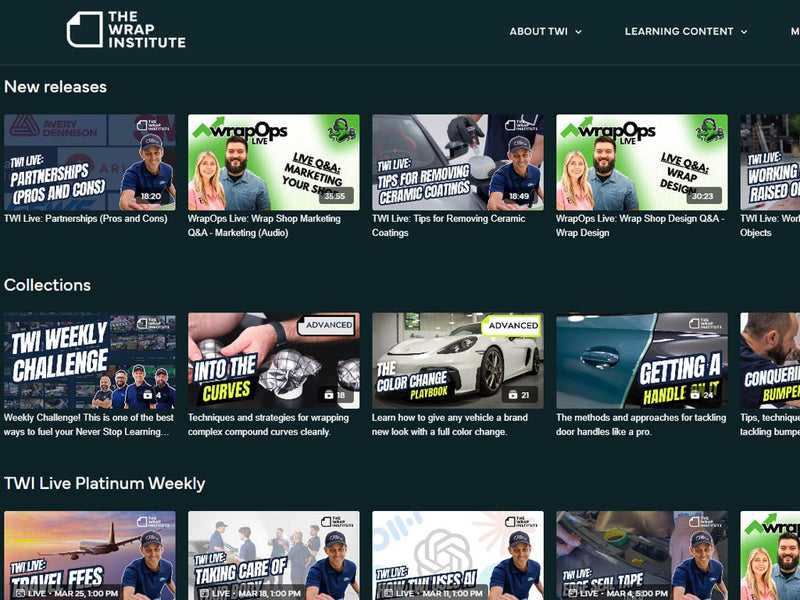Open the TWI Live Taking Care Of thumbnail
Image resolution: width=800 pixels, height=600 pixels.
click(x=273, y=556)
